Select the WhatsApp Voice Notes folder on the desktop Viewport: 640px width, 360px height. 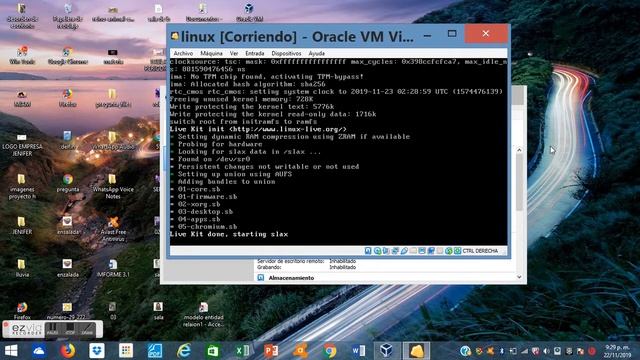coord(113,186)
